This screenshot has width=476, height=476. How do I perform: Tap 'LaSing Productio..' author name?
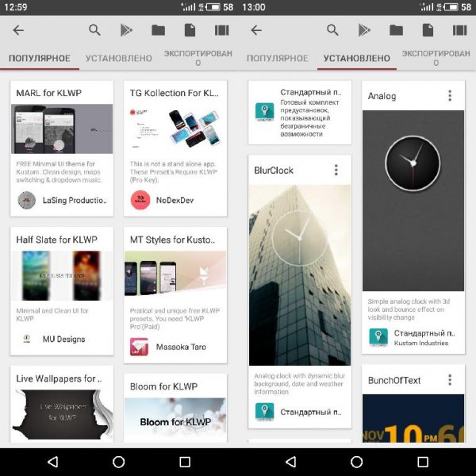tap(75, 200)
